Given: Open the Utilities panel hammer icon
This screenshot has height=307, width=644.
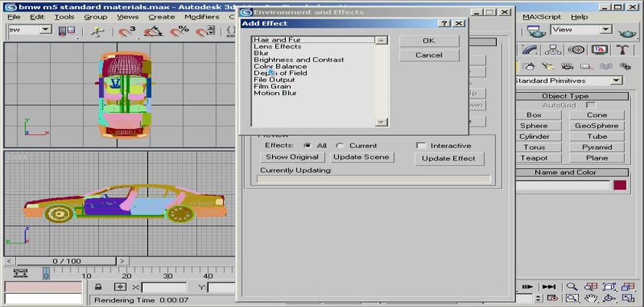Looking at the screenshot, I should coord(623,50).
